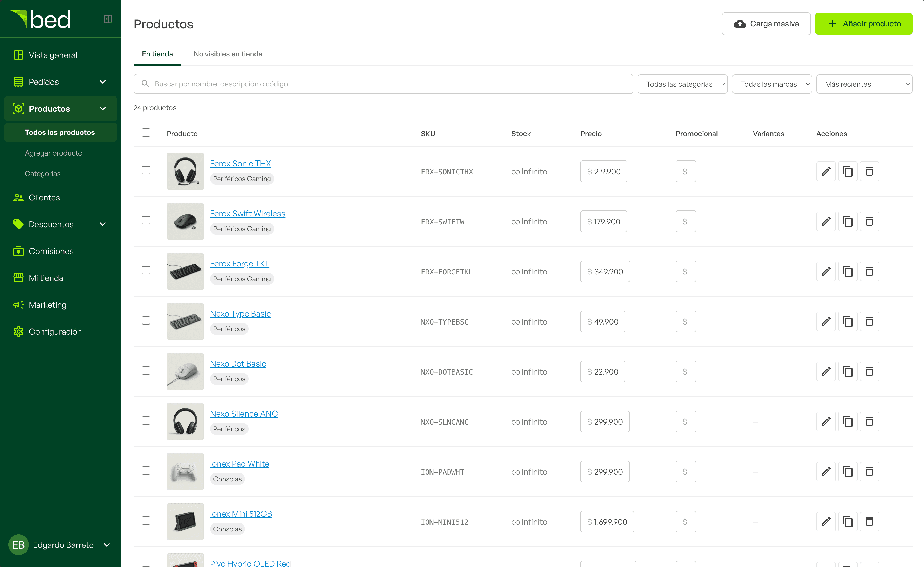This screenshot has height=567, width=924.
Task: Click the Nexo Dot Basic product thumbnail
Action: pyautogui.click(x=185, y=371)
